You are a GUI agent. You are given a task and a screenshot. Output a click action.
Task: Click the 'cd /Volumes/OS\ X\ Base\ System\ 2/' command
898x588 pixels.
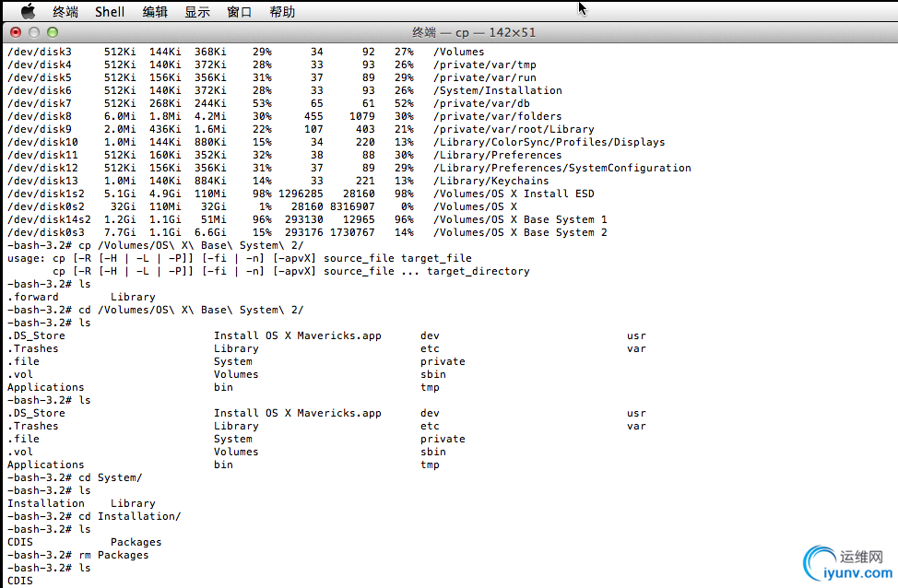[x=191, y=310]
